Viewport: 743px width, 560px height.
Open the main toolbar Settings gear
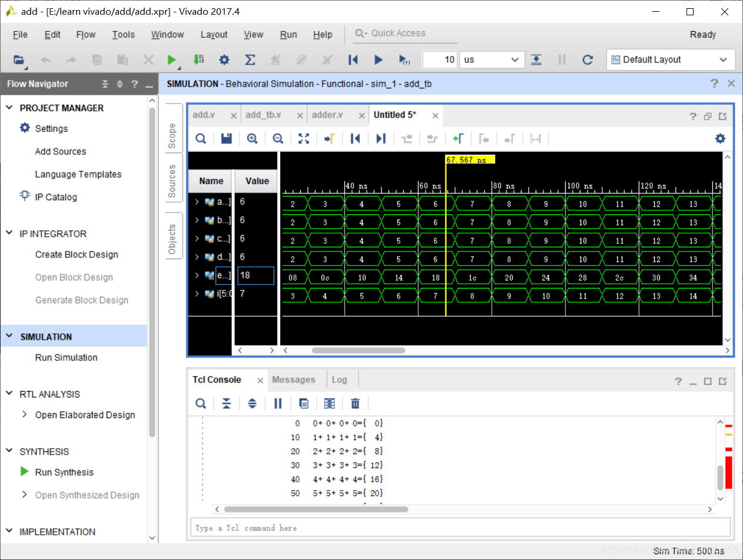point(224,59)
